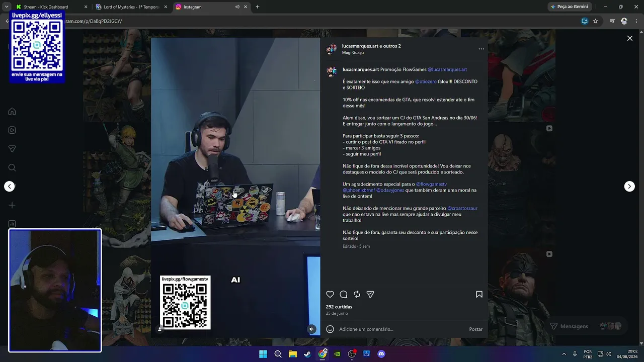Open the @otiozero mention link
The image size is (644, 362).
(426, 81)
